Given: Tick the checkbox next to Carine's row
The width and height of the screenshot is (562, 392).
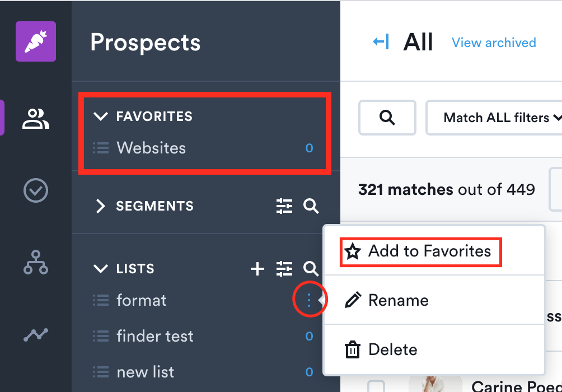Looking at the screenshot, I should [x=376, y=386].
